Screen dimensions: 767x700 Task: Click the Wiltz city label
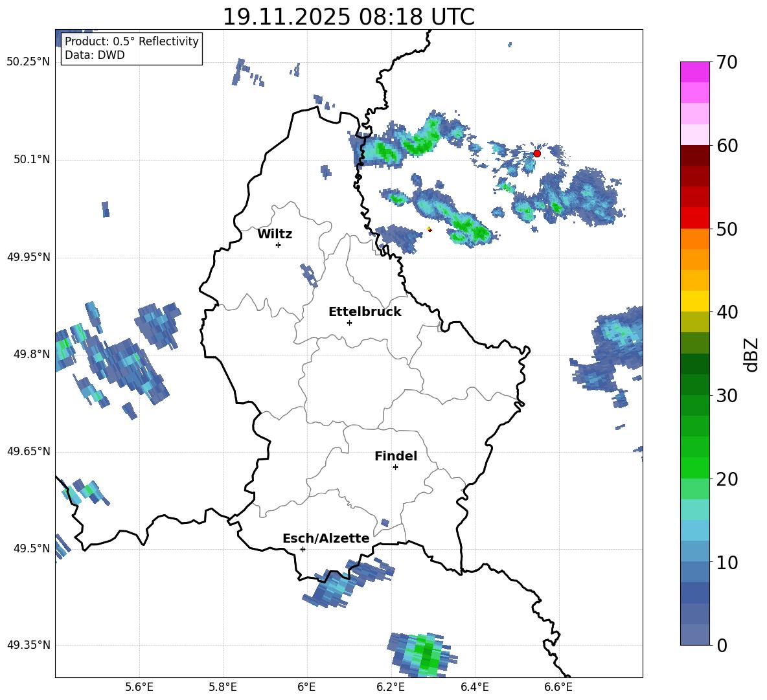coord(275,234)
